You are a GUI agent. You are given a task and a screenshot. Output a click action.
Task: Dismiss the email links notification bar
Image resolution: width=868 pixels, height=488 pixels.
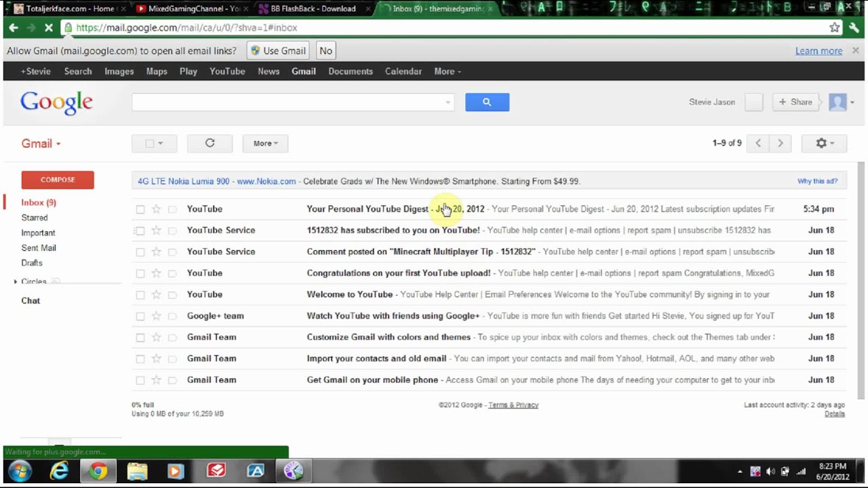tap(855, 50)
